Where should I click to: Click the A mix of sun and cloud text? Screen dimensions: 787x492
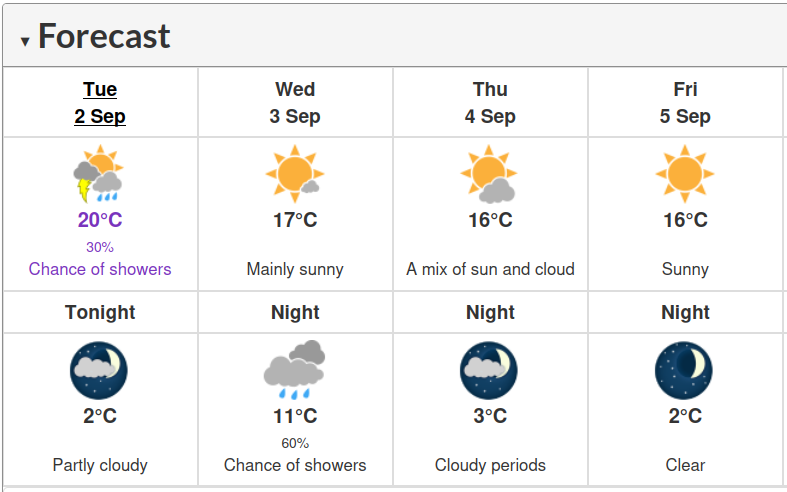[x=490, y=269]
